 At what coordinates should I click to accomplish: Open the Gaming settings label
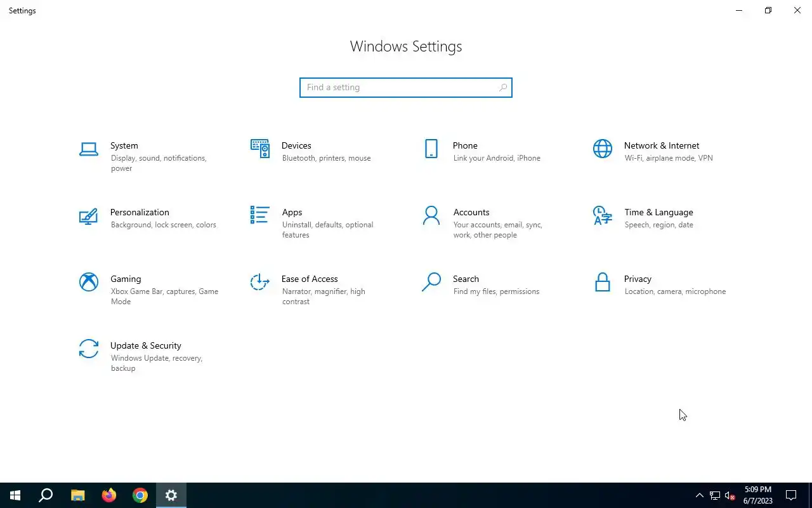pyautogui.click(x=126, y=279)
